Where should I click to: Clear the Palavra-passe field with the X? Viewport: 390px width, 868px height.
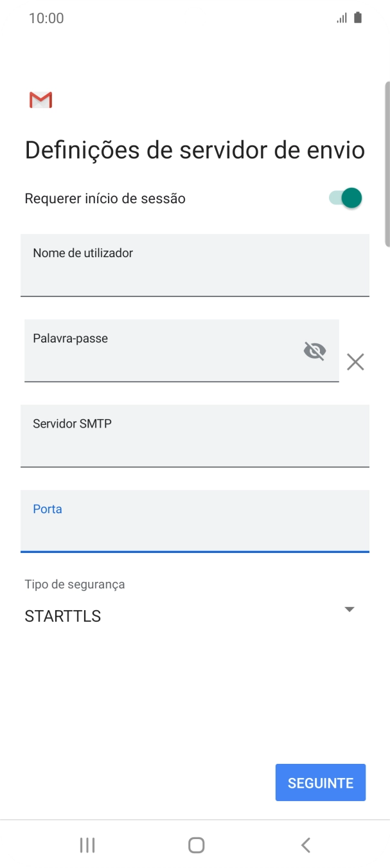355,362
